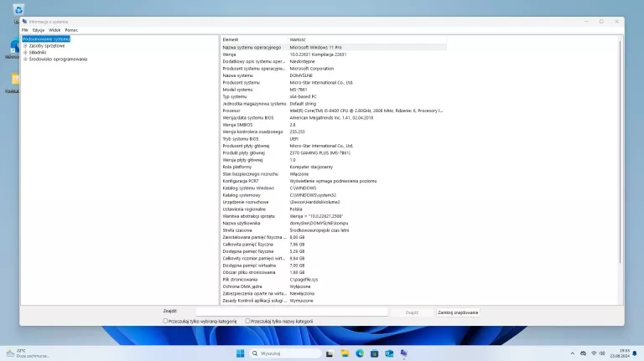
Task: Click value Z370 GAMING PLUS (MS-7B61)
Action: [319, 153]
